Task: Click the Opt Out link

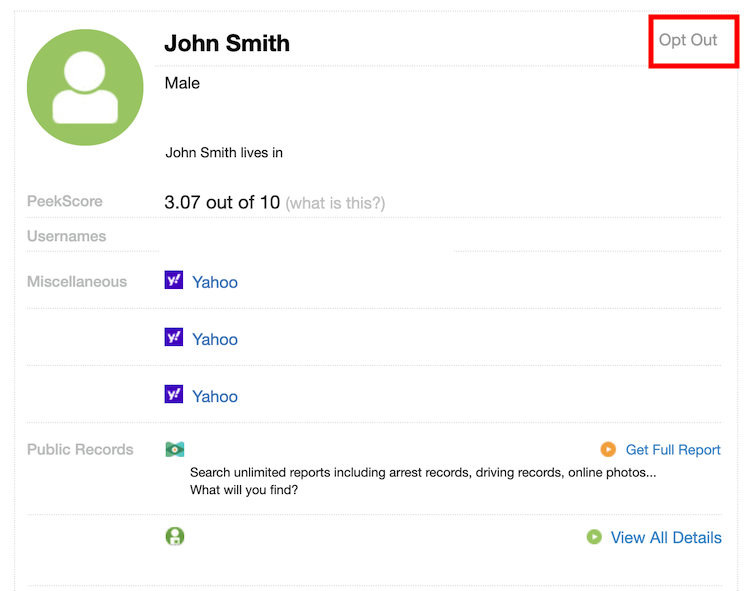Action: [x=688, y=40]
